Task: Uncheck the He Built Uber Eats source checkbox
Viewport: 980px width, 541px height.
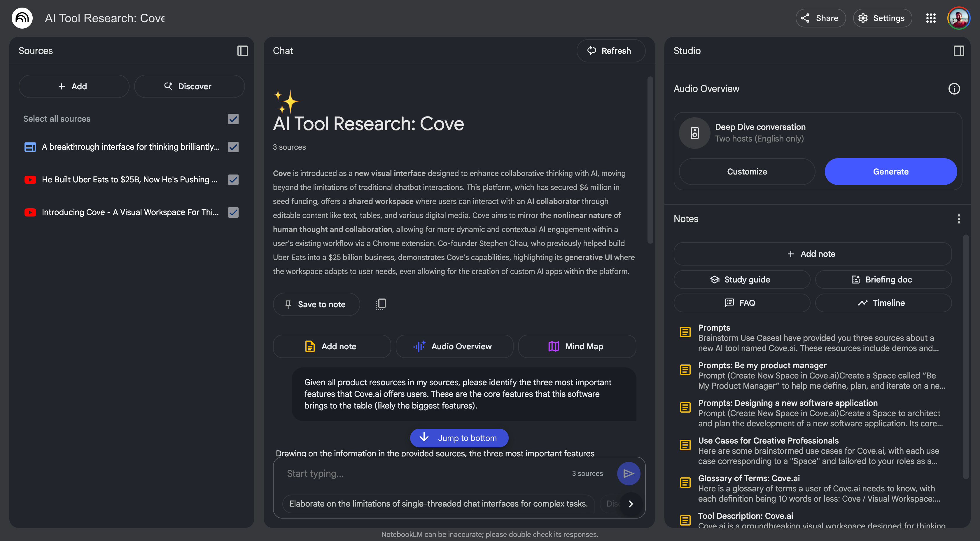Action: (233, 180)
